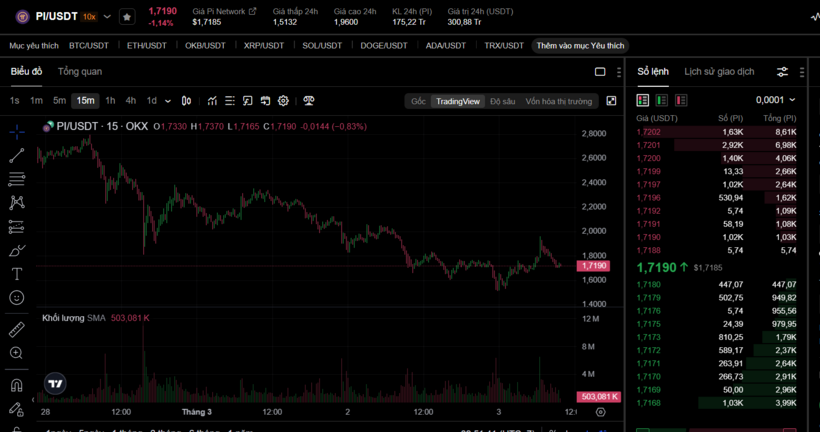The width and height of the screenshot is (820, 432).
Task: Open the chart display list options icon
Action: coord(230,101)
